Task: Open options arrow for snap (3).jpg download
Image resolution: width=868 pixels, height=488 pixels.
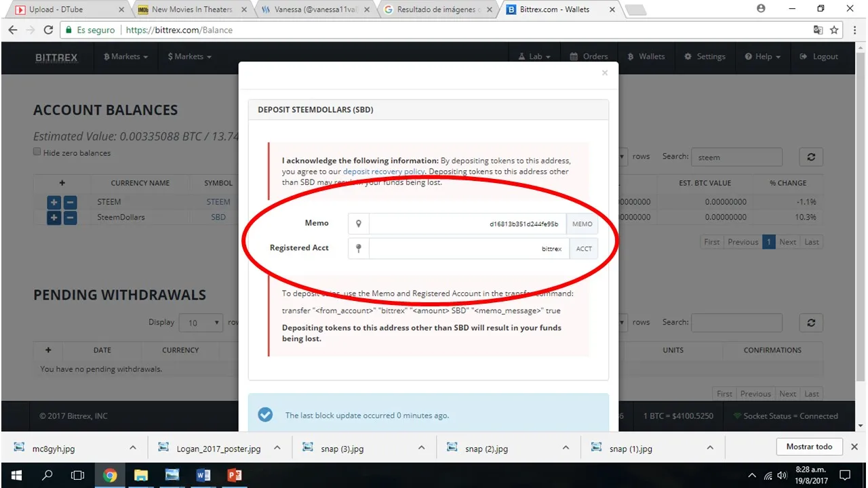Action: tap(421, 448)
